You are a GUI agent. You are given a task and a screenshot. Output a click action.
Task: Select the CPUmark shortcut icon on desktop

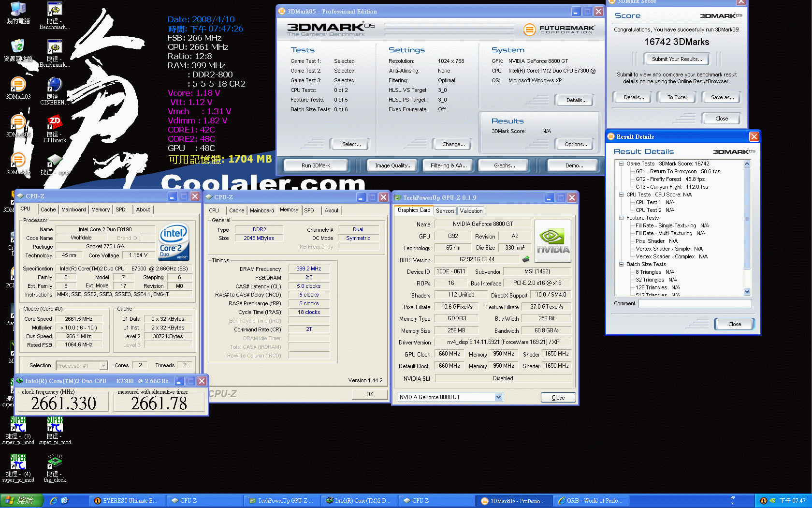tap(55, 129)
